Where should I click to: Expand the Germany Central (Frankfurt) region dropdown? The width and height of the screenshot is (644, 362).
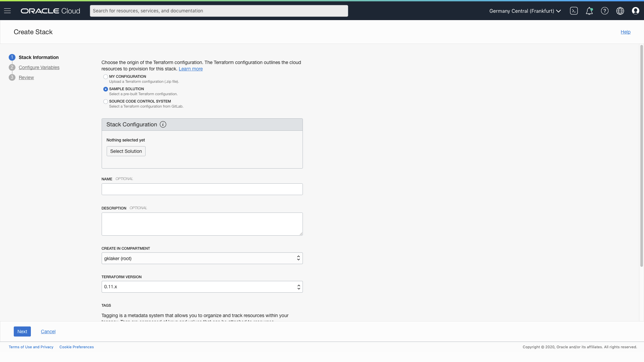(525, 11)
